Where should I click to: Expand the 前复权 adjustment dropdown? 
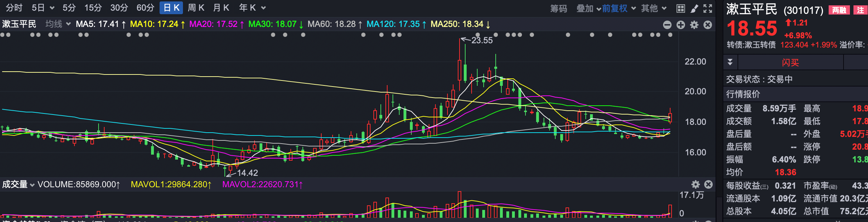(x=619, y=8)
